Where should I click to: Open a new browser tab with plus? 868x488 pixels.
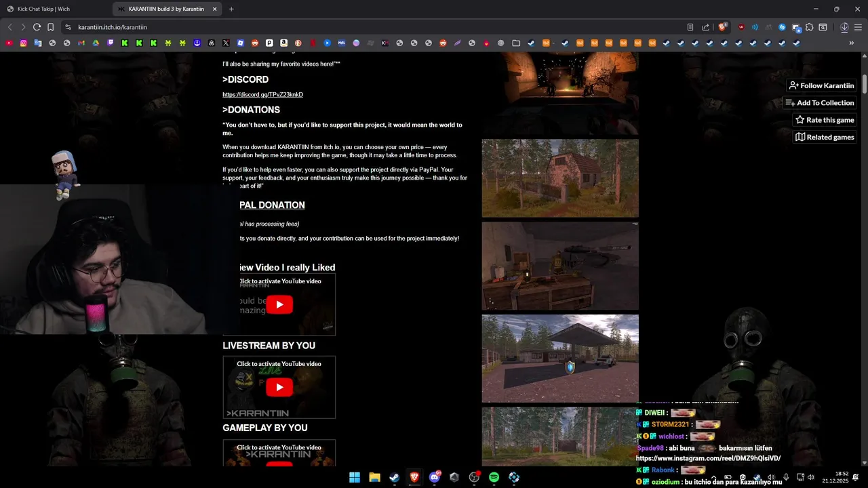click(231, 9)
